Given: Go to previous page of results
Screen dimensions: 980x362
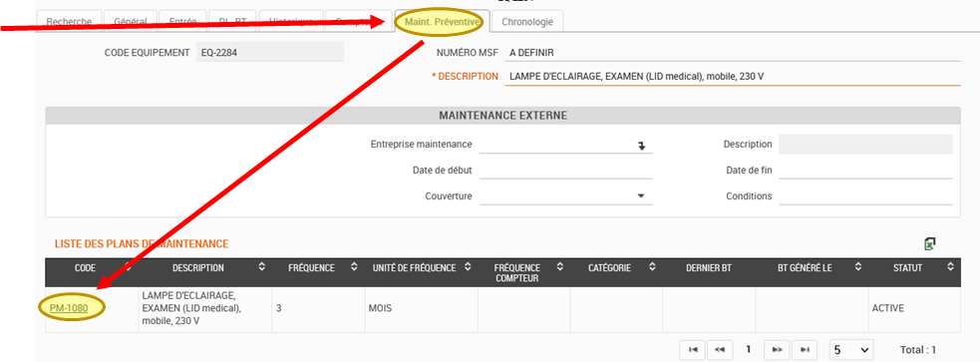Looking at the screenshot, I should click(x=720, y=350).
